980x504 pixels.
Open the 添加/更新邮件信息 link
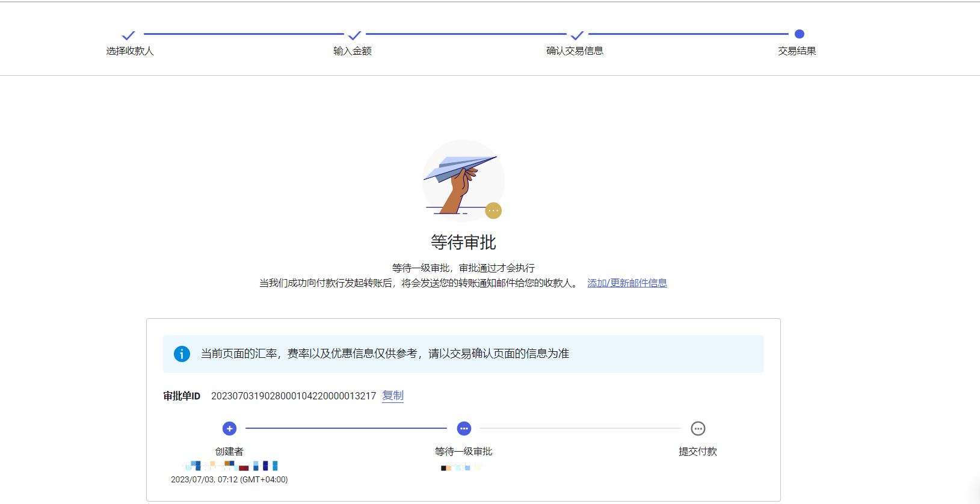627,283
